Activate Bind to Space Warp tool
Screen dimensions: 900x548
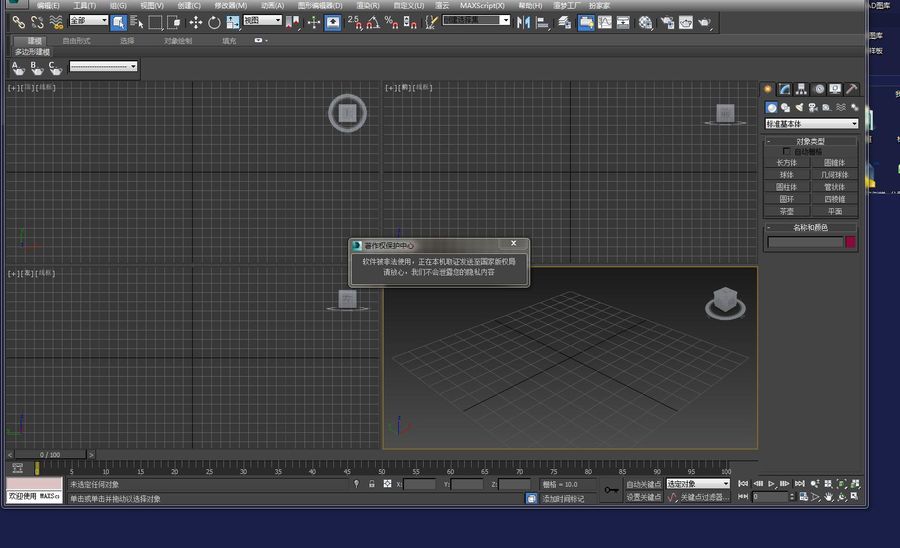coord(56,22)
